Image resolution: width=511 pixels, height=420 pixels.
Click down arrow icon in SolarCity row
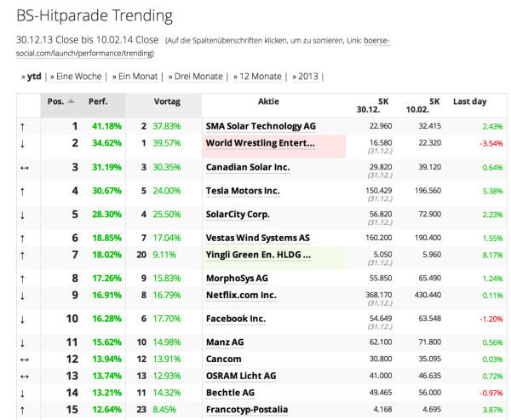[22, 216]
